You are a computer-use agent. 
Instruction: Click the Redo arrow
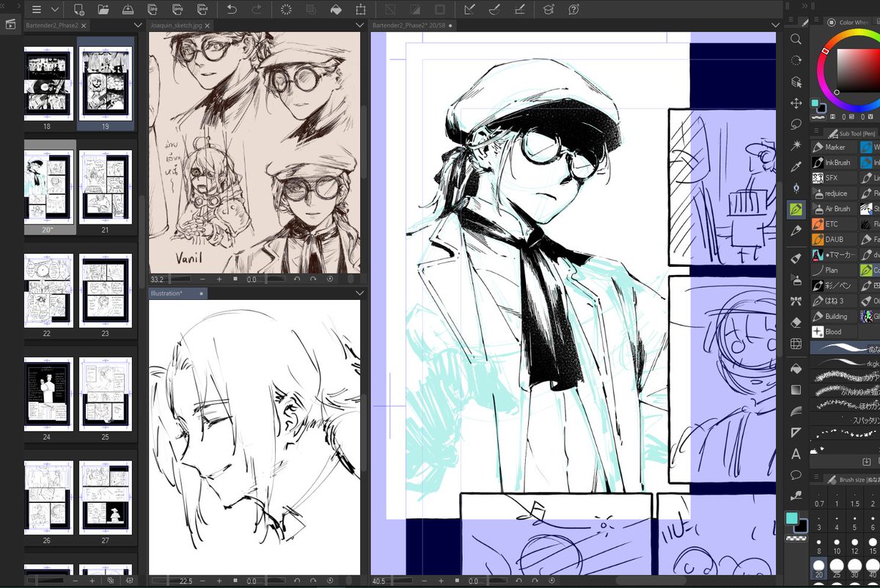click(x=256, y=10)
